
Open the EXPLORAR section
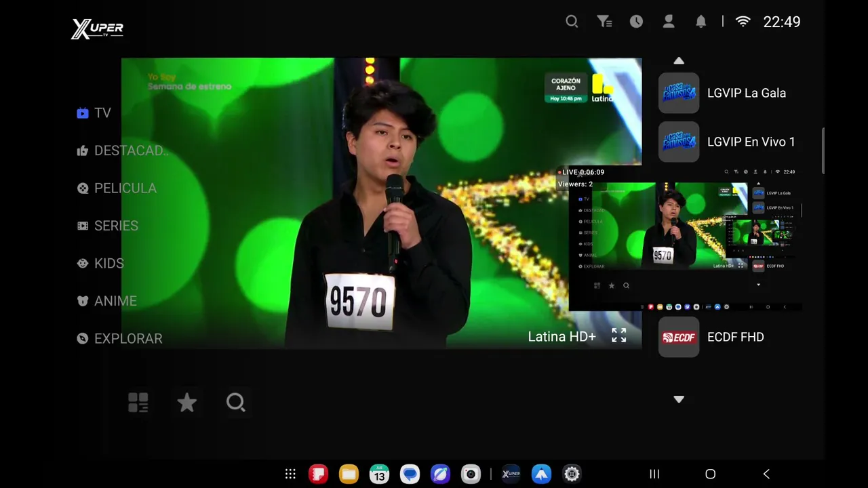pyautogui.click(x=119, y=339)
